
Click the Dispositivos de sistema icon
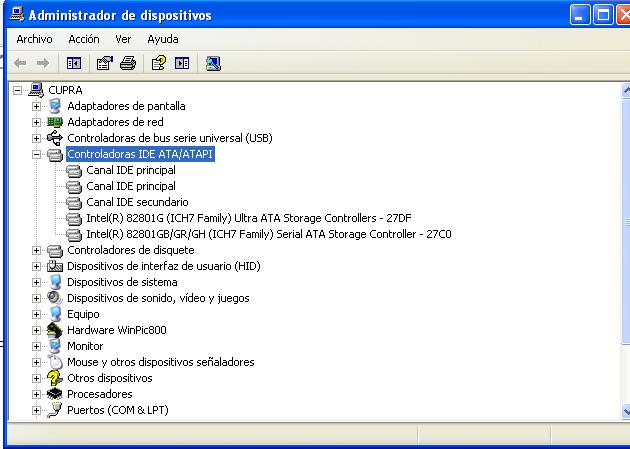click(x=55, y=282)
